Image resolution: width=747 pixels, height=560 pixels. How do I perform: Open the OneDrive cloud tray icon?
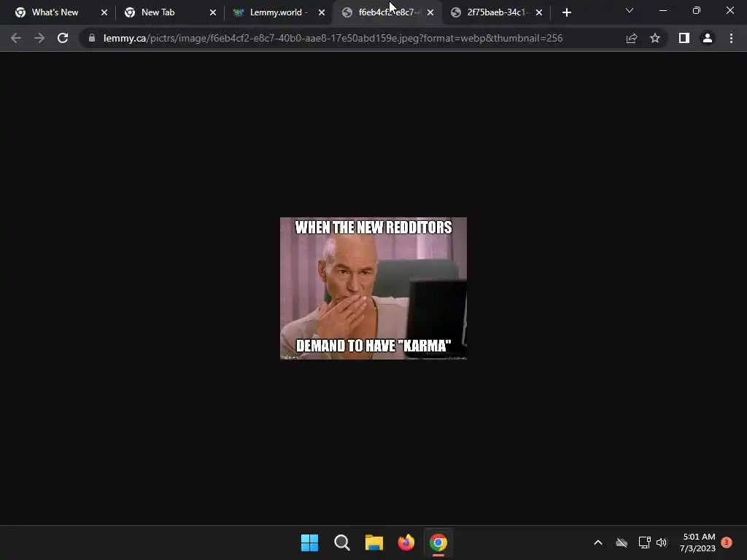[622, 542]
